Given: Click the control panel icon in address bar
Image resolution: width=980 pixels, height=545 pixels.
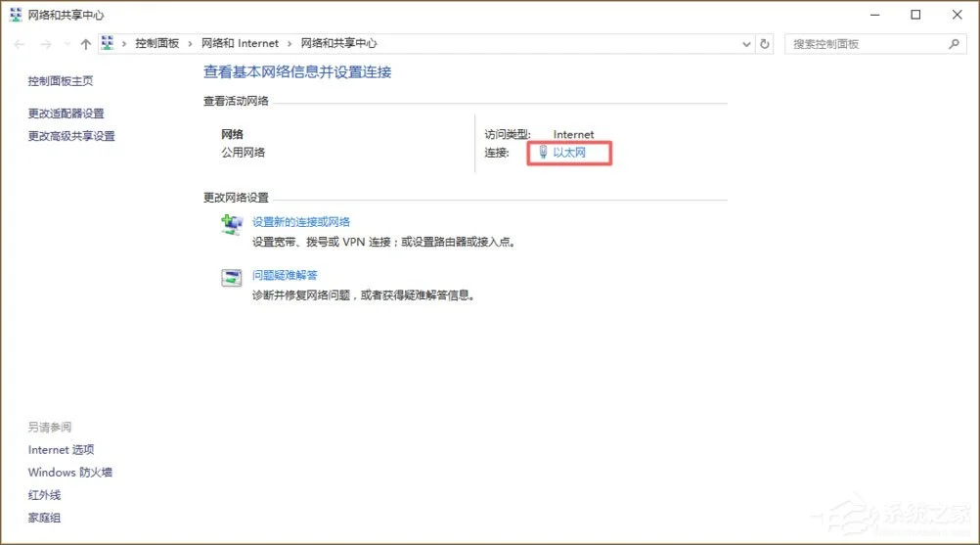Looking at the screenshot, I should point(109,44).
